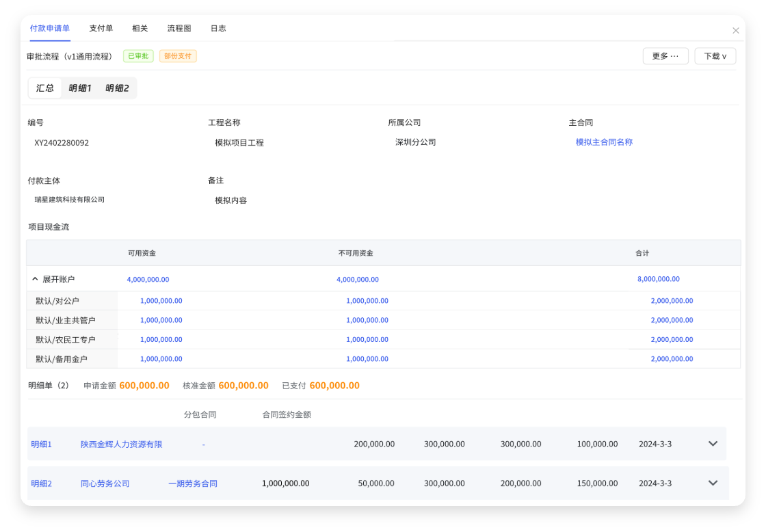
Task: Expand the 明细2 row chevron
Action: (713, 483)
